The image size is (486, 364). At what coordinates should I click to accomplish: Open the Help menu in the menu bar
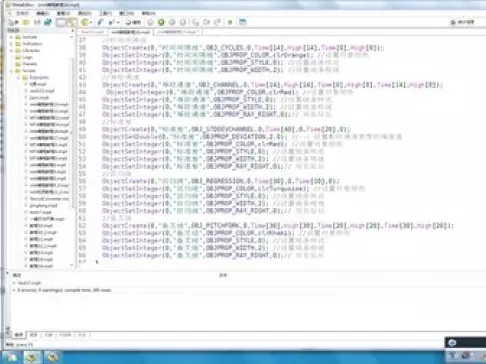point(148,13)
